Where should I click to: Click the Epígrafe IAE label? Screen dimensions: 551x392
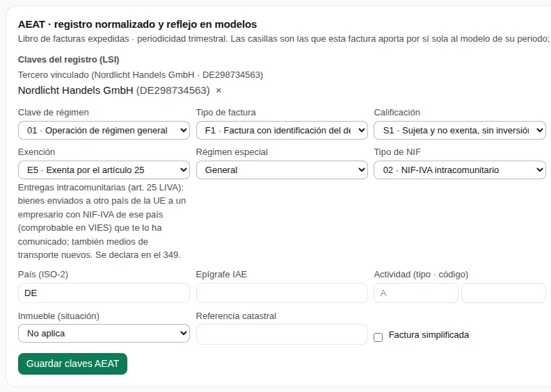(x=221, y=274)
